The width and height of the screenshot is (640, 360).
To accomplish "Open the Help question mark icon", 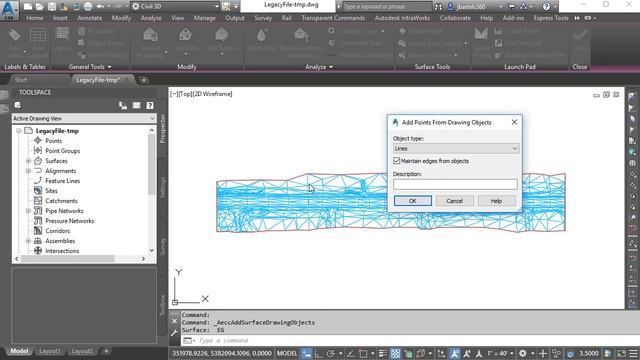I will click(546, 7).
